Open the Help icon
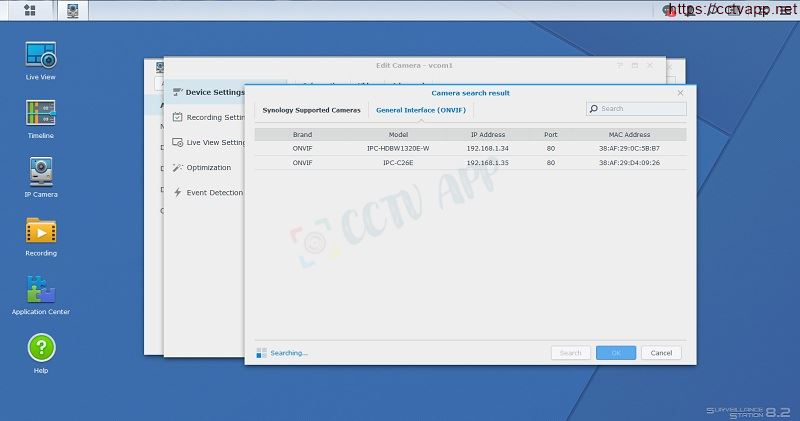 (x=40, y=350)
